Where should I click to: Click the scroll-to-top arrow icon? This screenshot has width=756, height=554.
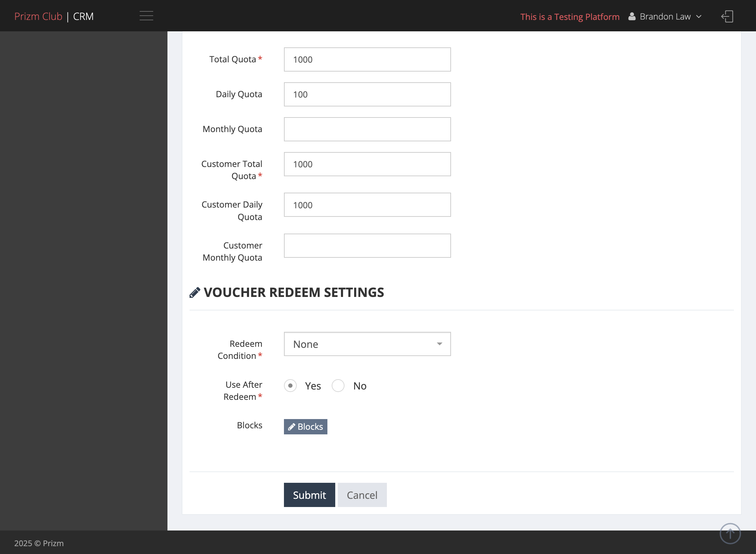tap(730, 533)
